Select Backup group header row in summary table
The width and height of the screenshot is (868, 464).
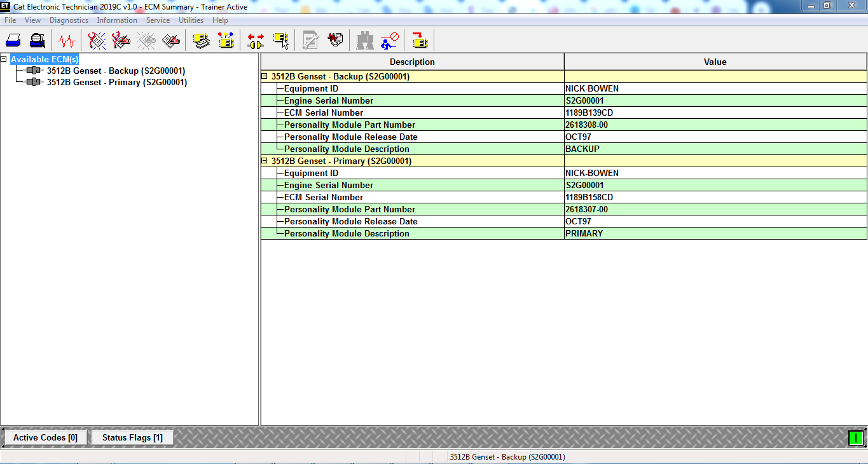[564, 76]
